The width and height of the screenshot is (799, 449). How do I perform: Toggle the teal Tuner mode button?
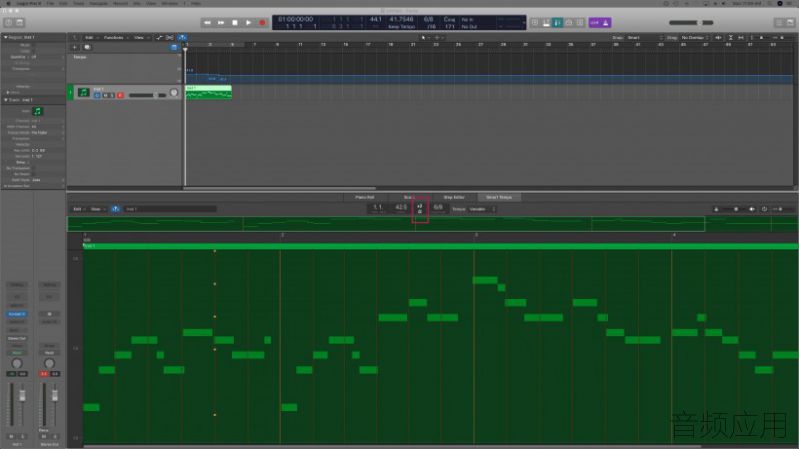[557, 23]
